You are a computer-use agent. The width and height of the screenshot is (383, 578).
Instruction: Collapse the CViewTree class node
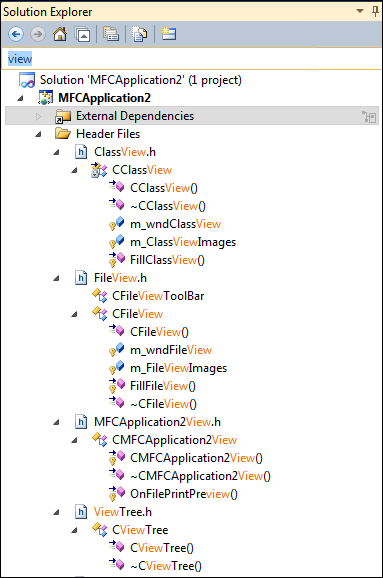(x=74, y=530)
